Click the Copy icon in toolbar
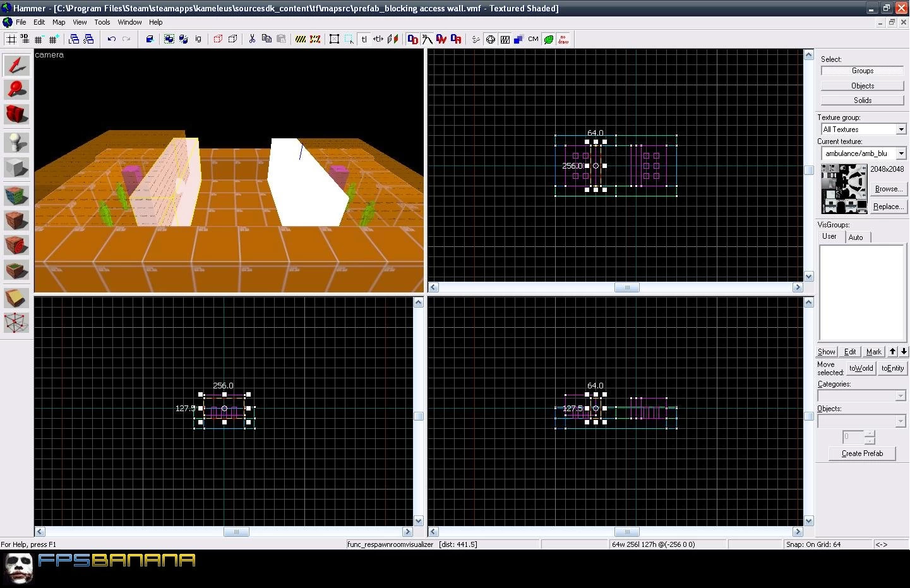This screenshot has width=910, height=588. tap(266, 39)
